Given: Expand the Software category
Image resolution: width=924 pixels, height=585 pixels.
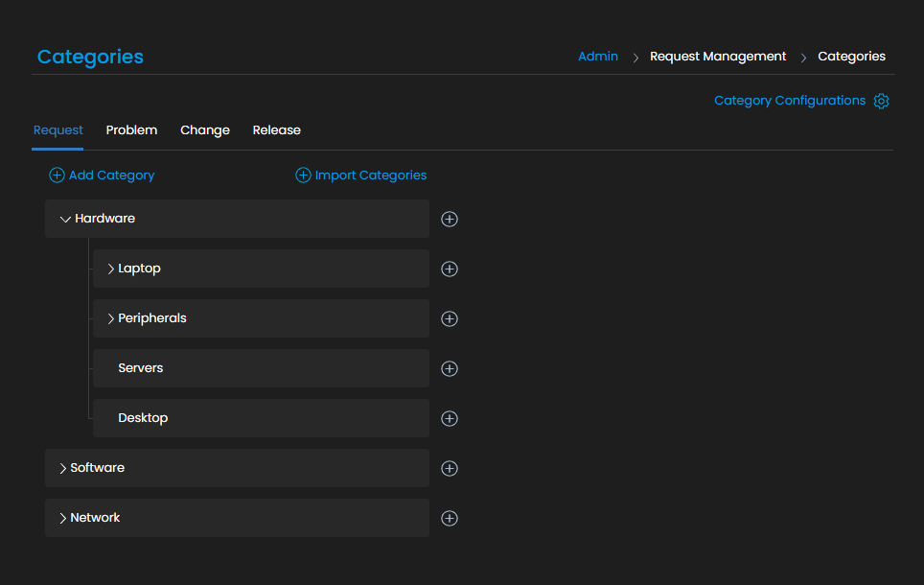Looking at the screenshot, I should pos(63,468).
